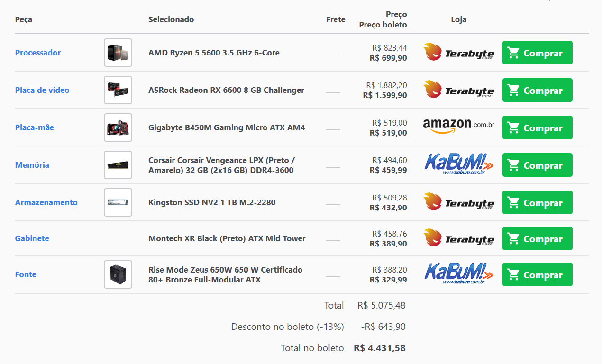Open the Fonte category link
Viewport: 602px width, 364px height.
click(x=26, y=274)
